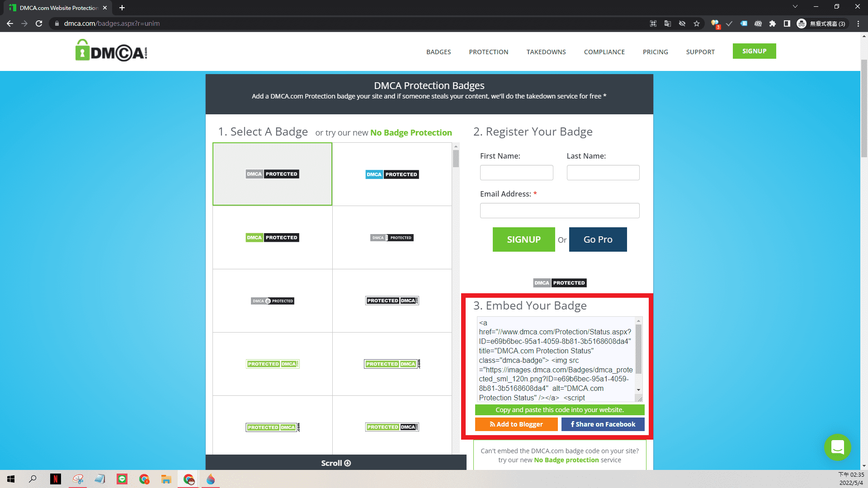This screenshot has width=868, height=488.
Task: Click the Email Address input field
Action: [x=560, y=211]
